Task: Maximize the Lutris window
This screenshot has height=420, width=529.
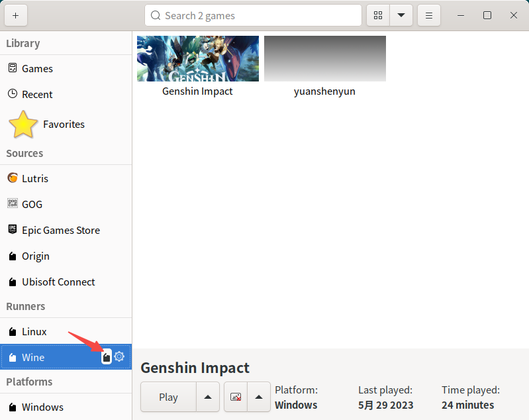Action: (487, 15)
